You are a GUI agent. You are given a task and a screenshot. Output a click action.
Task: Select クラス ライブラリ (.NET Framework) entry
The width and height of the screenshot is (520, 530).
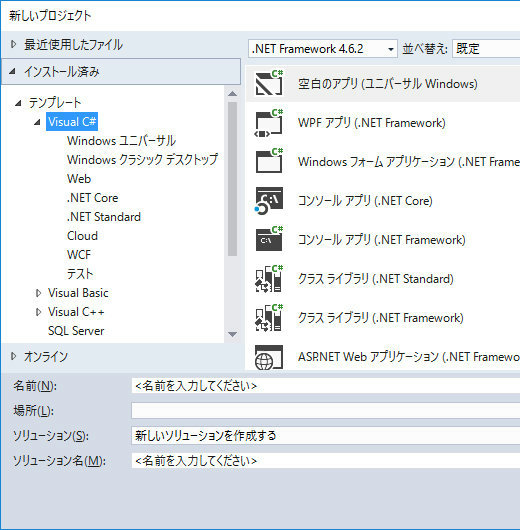pyautogui.click(x=383, y=317)
